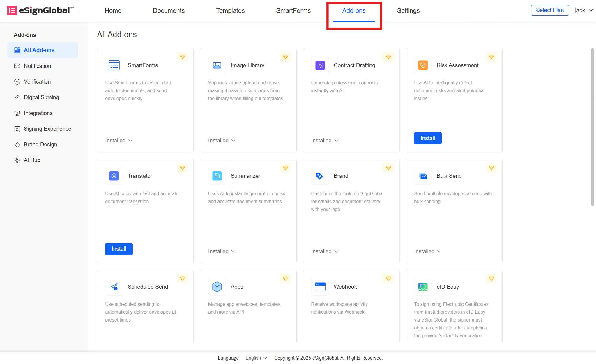Screen dimensions: 596x364
Task: Click the premium diamond badge on Webhook
Action: pos(388,278)
